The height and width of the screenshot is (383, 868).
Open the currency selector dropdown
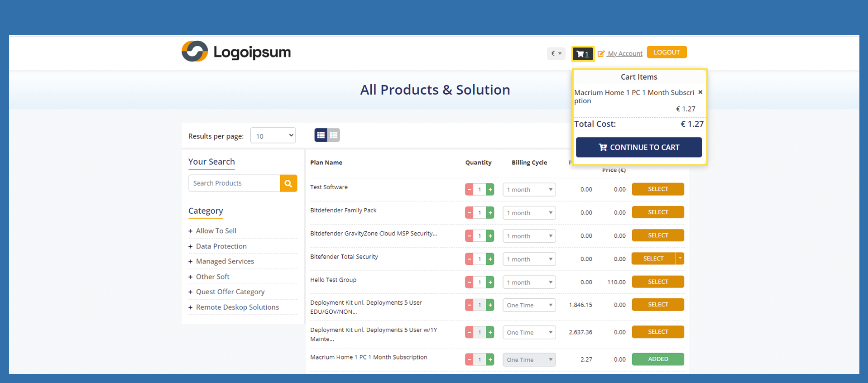[x=556, y=53]
